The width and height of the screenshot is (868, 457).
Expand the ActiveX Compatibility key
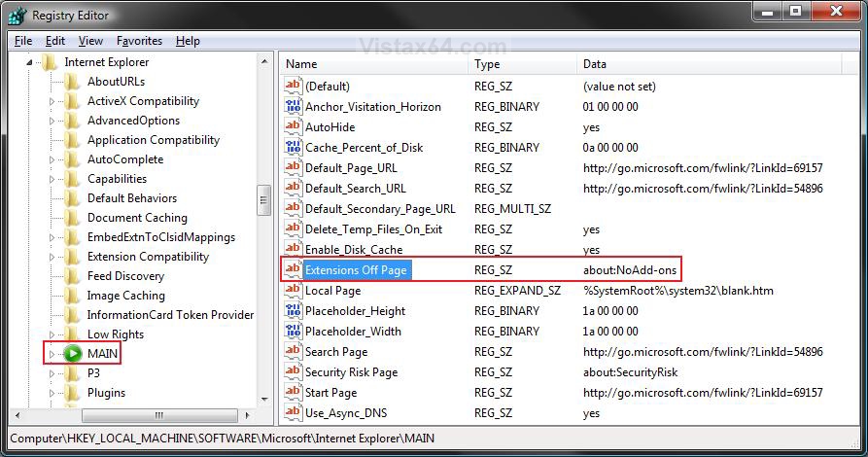point(52,101)
